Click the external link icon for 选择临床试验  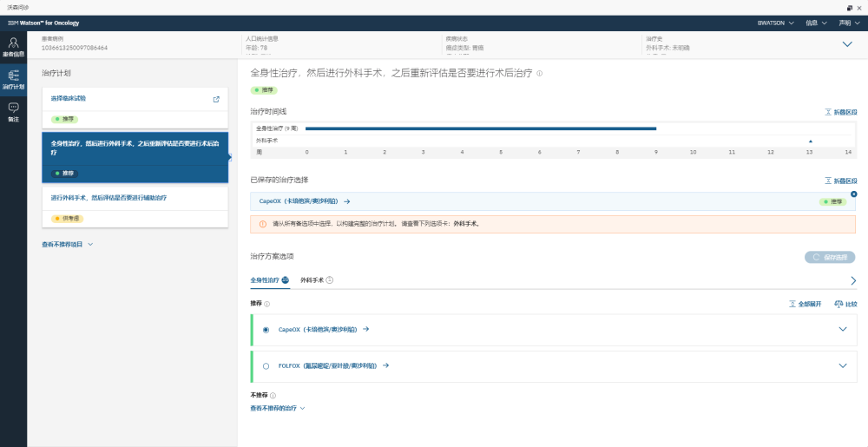coord(216,99)
